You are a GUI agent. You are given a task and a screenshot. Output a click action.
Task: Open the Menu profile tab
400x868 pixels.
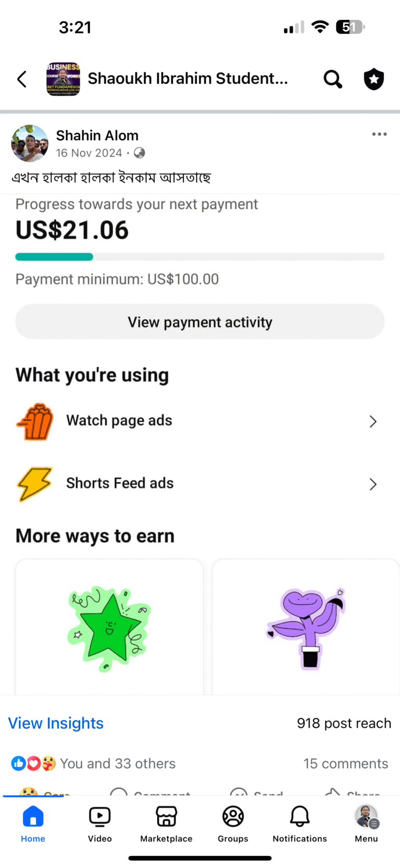366,824
